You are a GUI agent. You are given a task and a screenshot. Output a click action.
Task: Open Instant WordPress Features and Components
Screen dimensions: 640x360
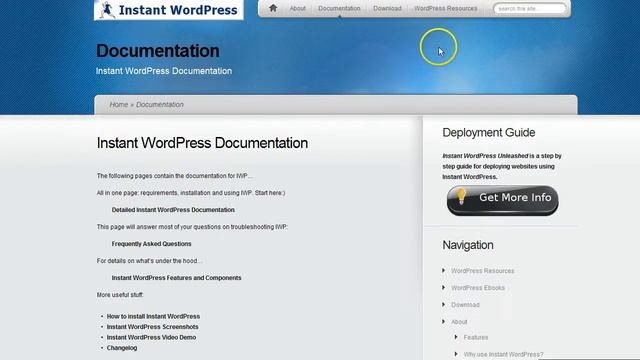pyautogui.click(x=176, y=278)
